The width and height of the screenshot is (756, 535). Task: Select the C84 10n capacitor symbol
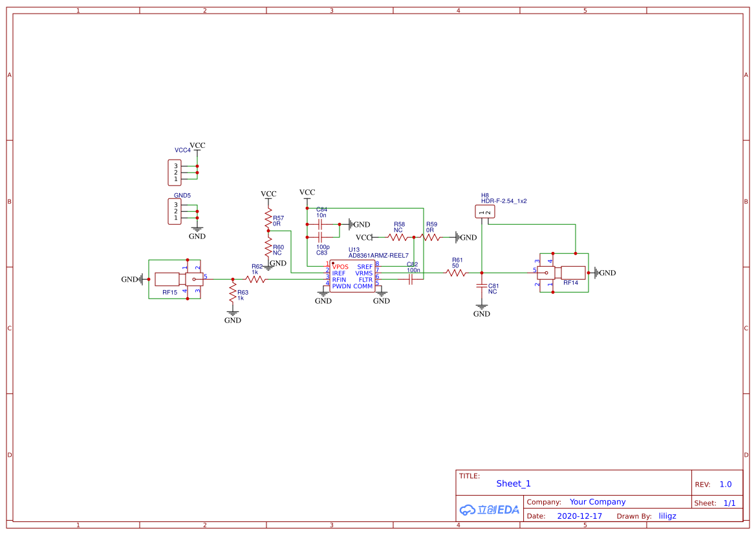[320, 224]
